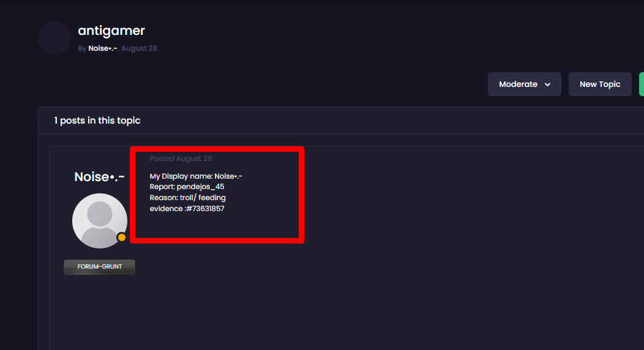Open the Moderate dropdown menu
Viewport: 644px width, 350px height.
coord(524,84)
